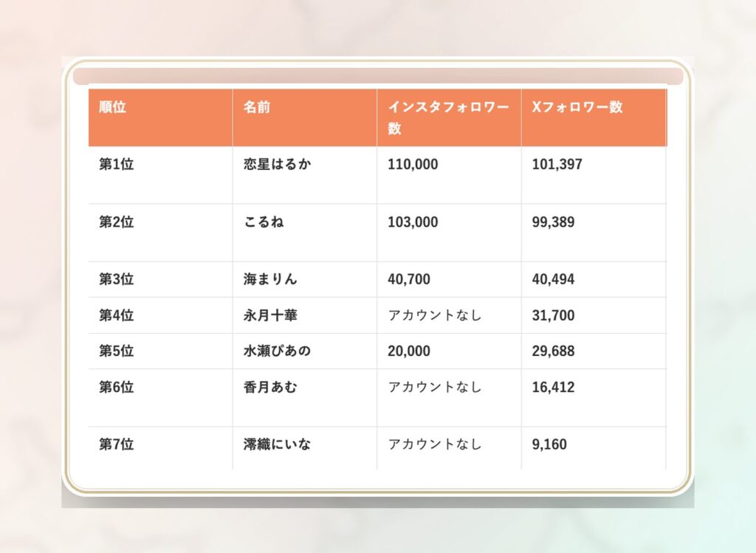
Task: Click the 順位 column header
Action: coord(113,107)
